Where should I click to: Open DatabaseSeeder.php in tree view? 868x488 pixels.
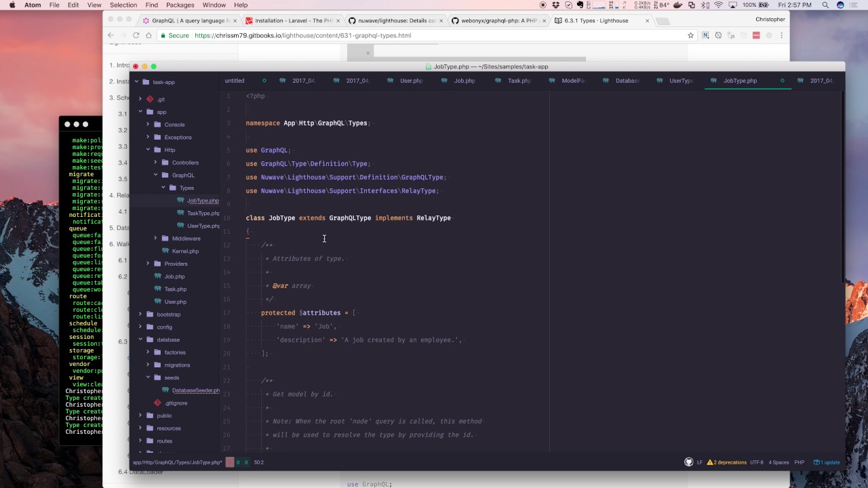[x=195, y=390]
